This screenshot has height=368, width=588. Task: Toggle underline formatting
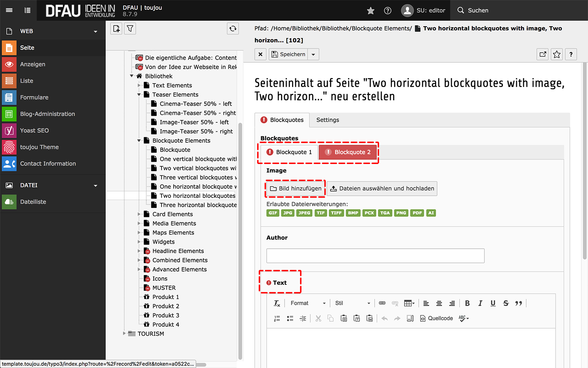[x=493, y=303]
